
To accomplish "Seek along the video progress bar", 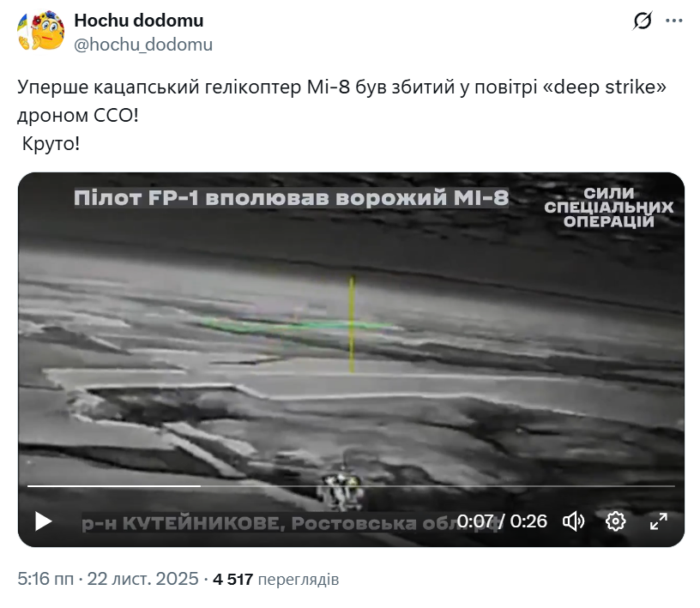I will coord(351,485).
